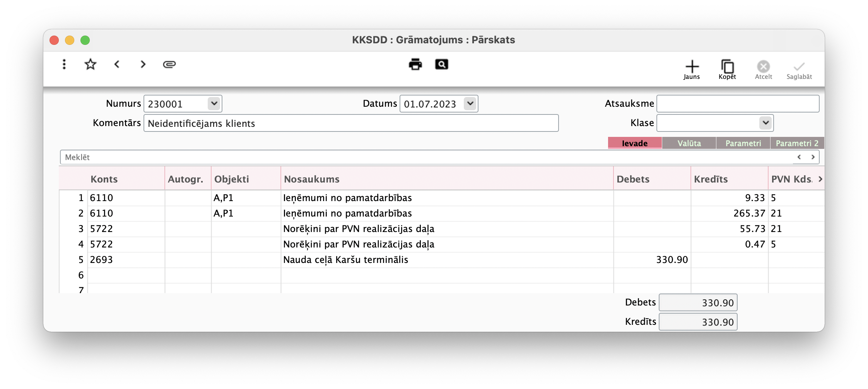The image size is (868, 389).
Task: Click the Komentārs field
Action: (x=351, y=123)
